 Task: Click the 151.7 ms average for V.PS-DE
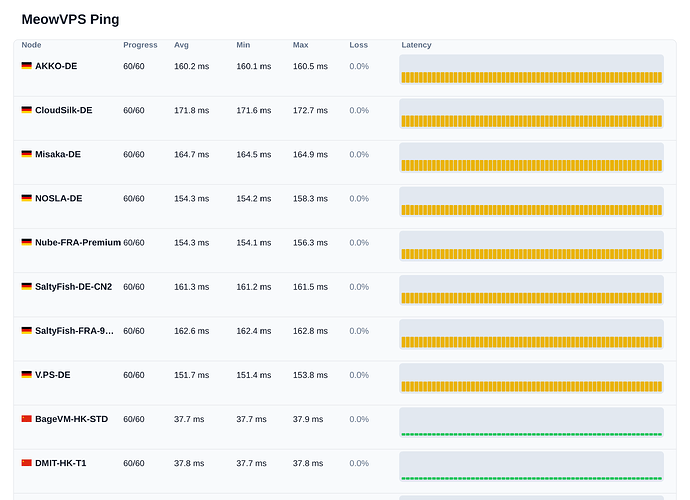tap(191, 375)
